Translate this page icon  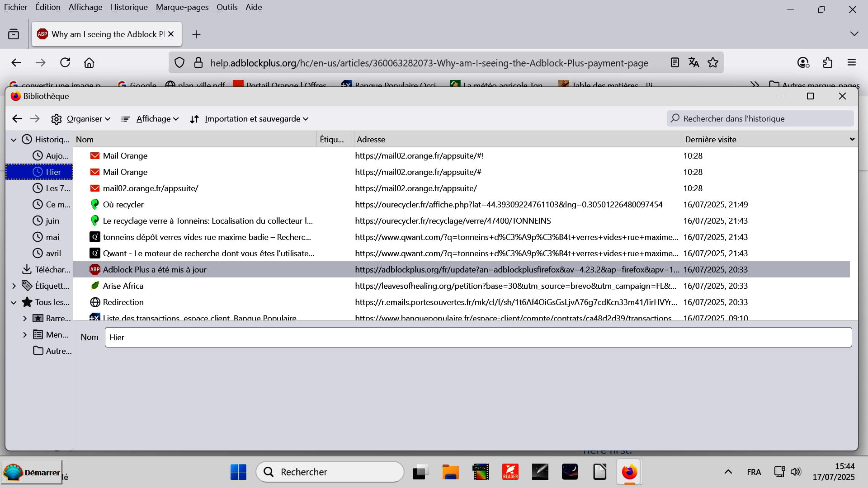pos(693,63)
